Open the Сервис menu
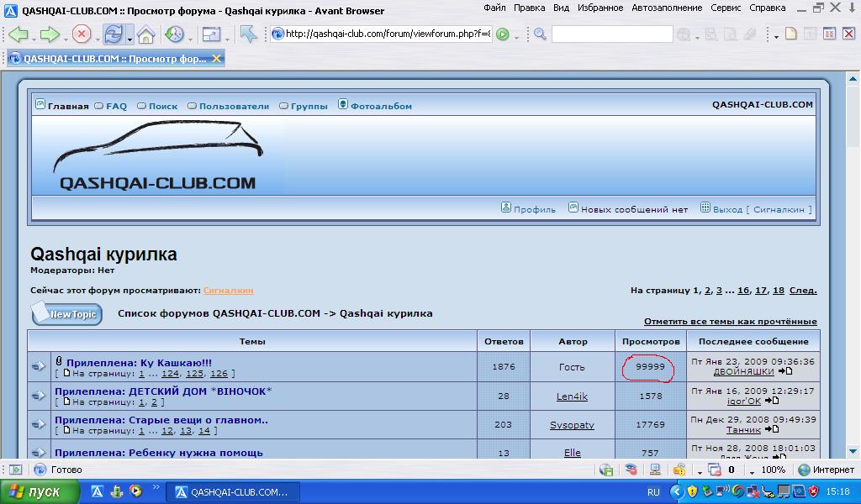The width and height of the screenshot is (861, 504). tap(725, 8)
